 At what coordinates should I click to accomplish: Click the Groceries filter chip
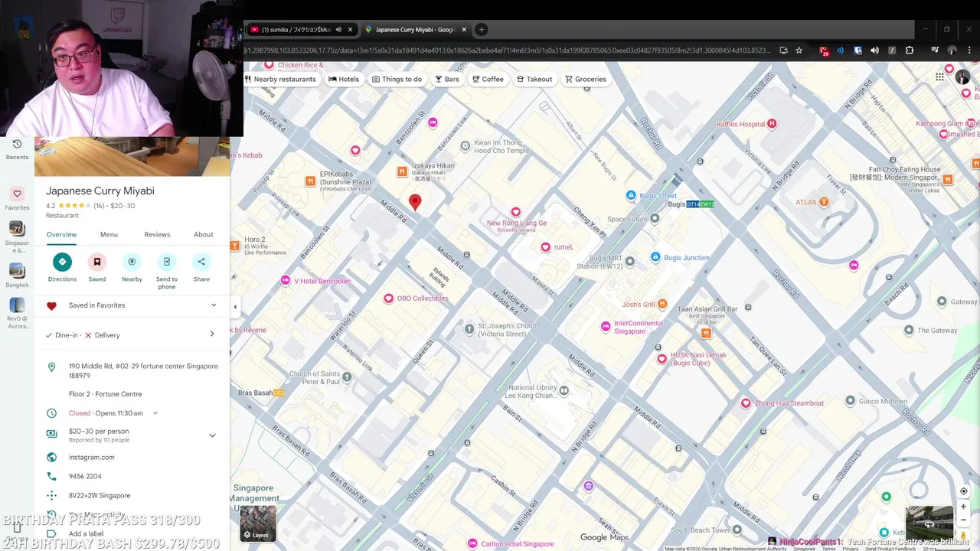pyautogui.click(x=586, y=79)
